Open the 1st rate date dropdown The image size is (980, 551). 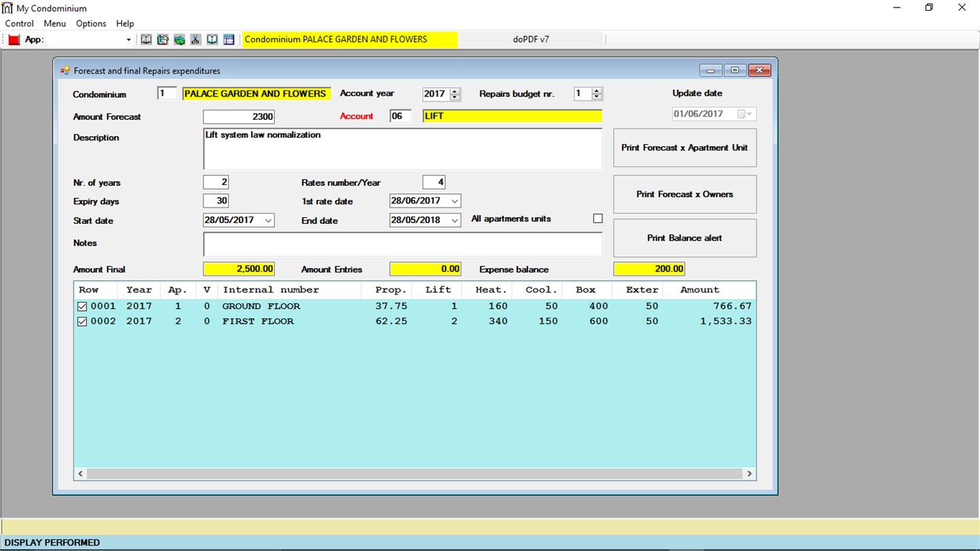click(455, 201)
